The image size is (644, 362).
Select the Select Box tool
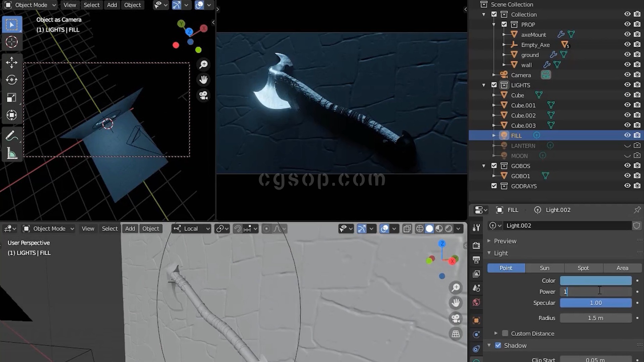coord(12,25)
